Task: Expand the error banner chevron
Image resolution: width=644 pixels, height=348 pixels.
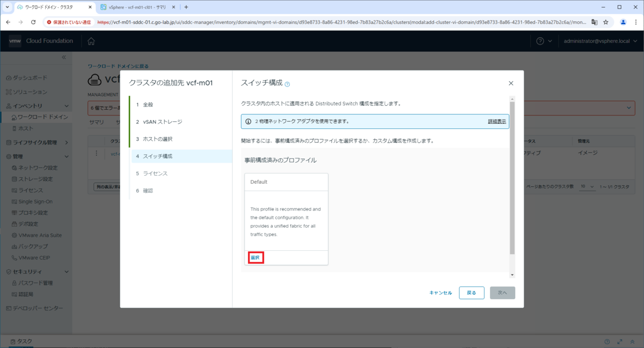Action: point(629,108)
